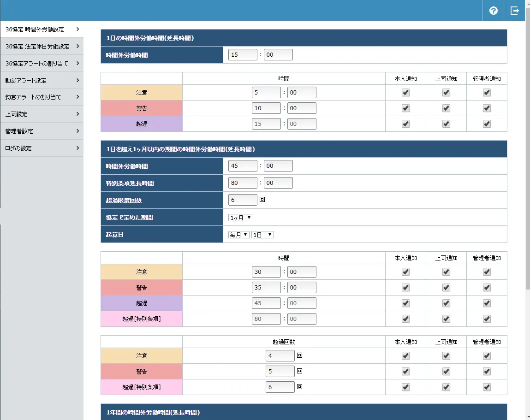Click chevron arrow next to 管理者設定
Viewport: 530px width, 420px height.
(77, 131)
